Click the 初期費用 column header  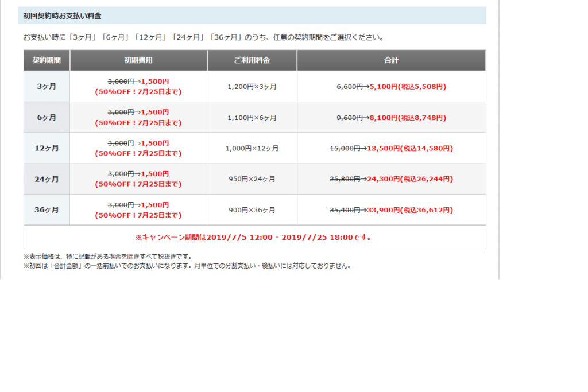(138, 60)
